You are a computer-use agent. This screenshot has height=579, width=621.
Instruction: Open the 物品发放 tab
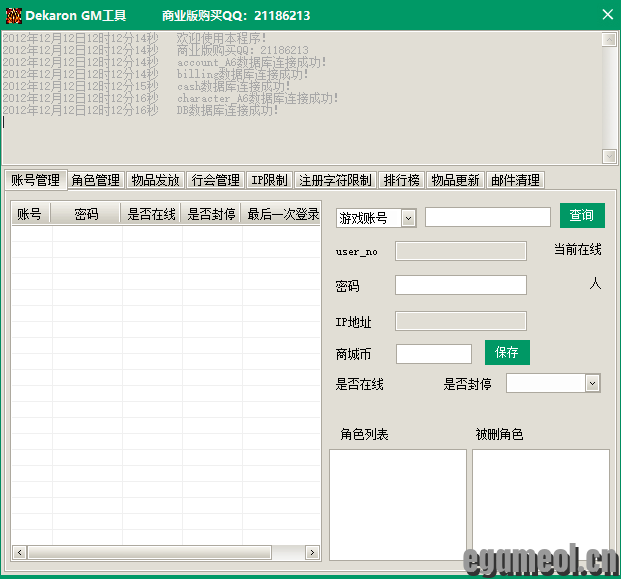155,180
